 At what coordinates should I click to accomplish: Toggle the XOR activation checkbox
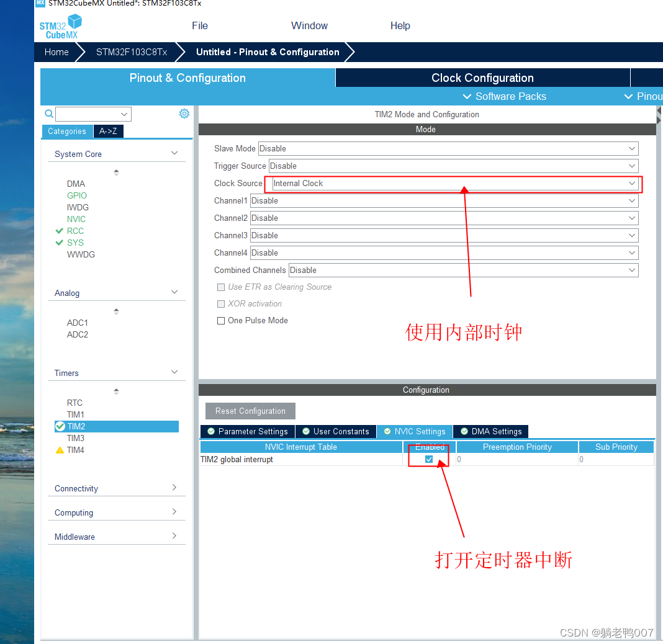(221, 304)
